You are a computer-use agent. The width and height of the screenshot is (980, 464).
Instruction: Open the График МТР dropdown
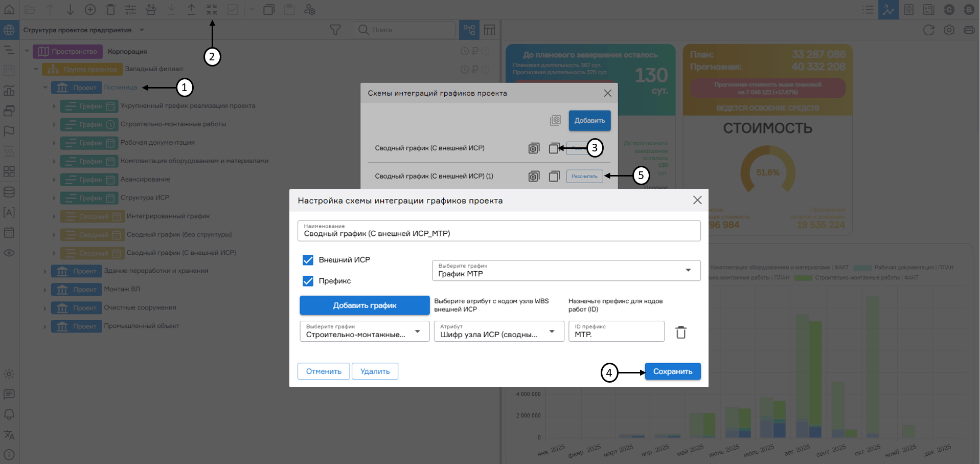[566, 271]
